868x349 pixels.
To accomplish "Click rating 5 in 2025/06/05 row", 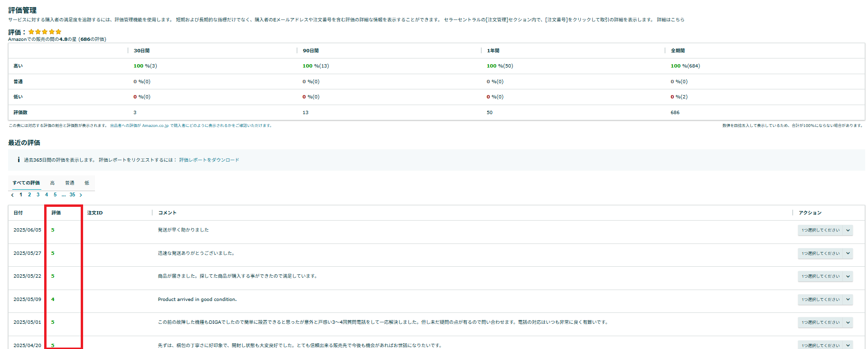I will [x=53, y=230].
